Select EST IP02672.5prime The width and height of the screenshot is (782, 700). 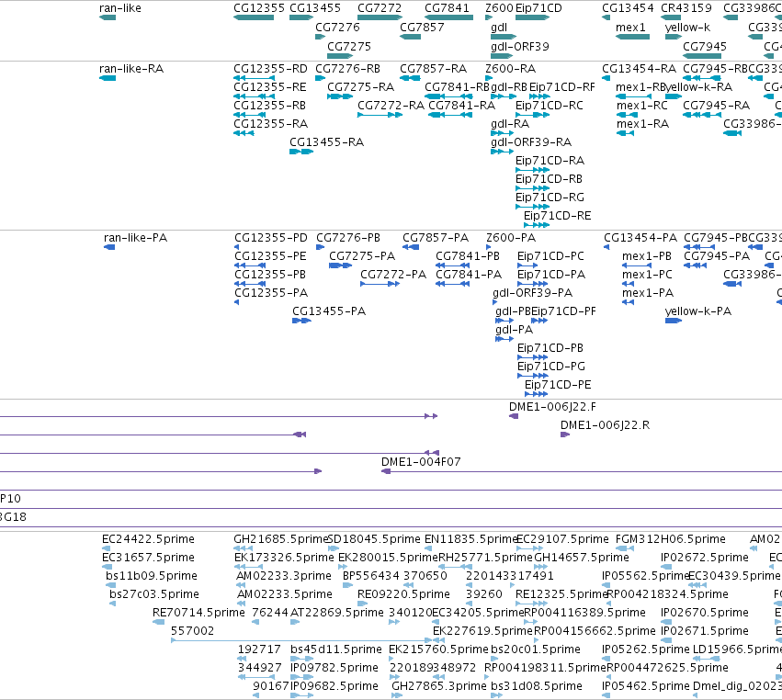tap(705, 558)
